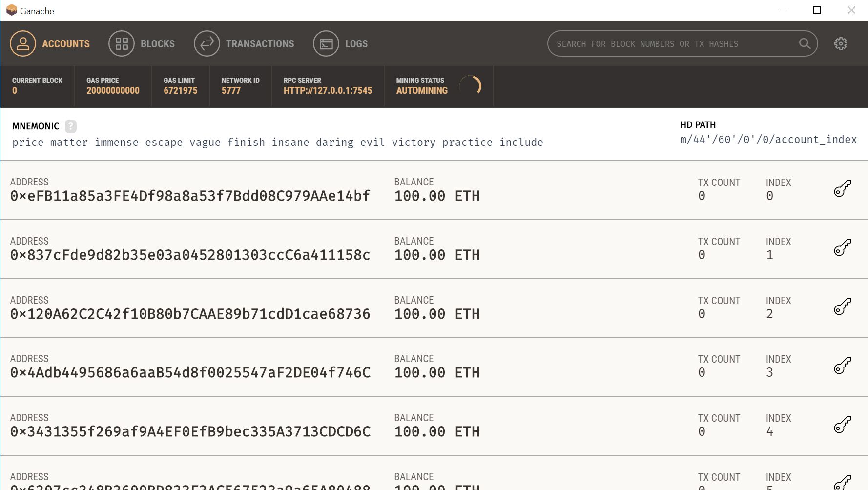Maximize the Ganache window
Image resolution: width=868 pixels, height=490 pixels.
click(817, 10)
